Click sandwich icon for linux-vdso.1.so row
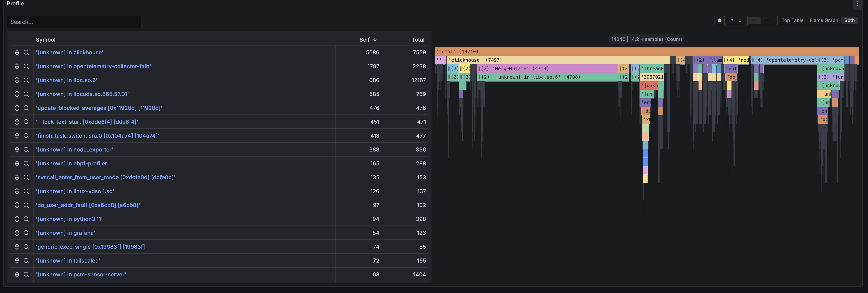 click(17, 191)
